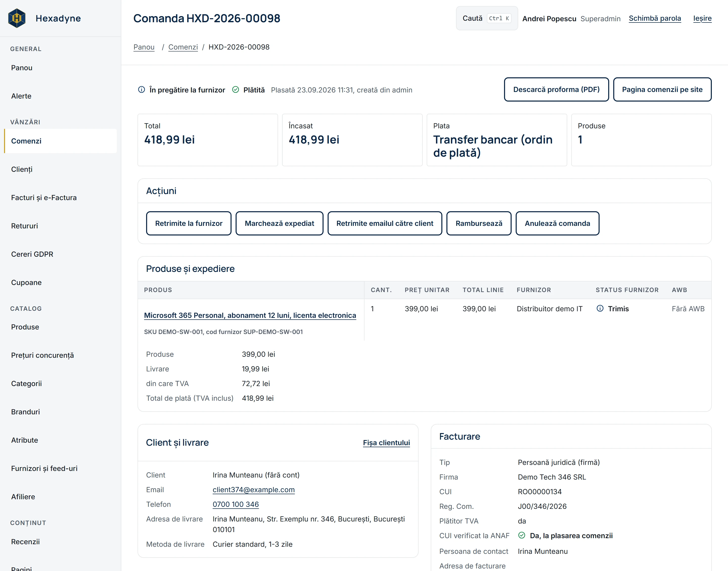Open Facturi și e-Factura in sidebar
The width and height of the screenshot is (728, 571).
tap(60, 198)
